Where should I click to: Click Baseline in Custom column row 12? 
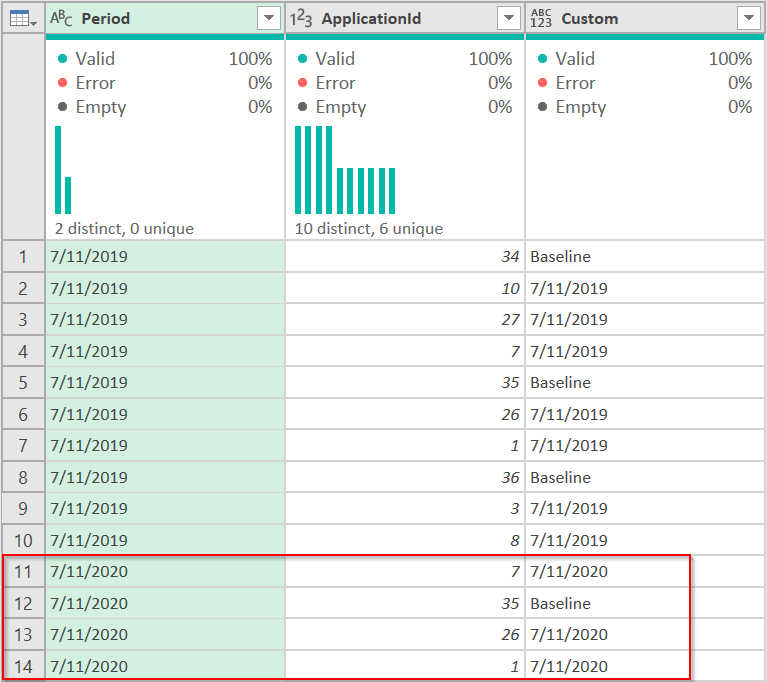[x=645, y=604]
